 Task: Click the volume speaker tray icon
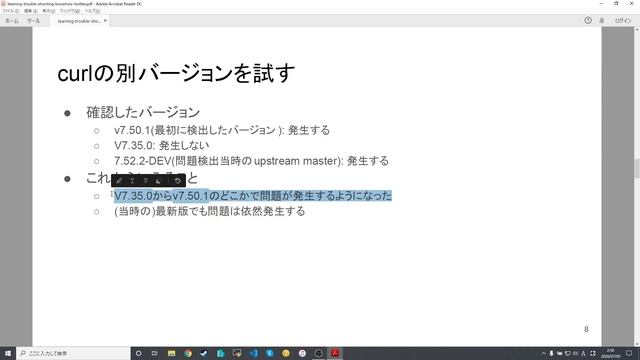tap(575, 353)
